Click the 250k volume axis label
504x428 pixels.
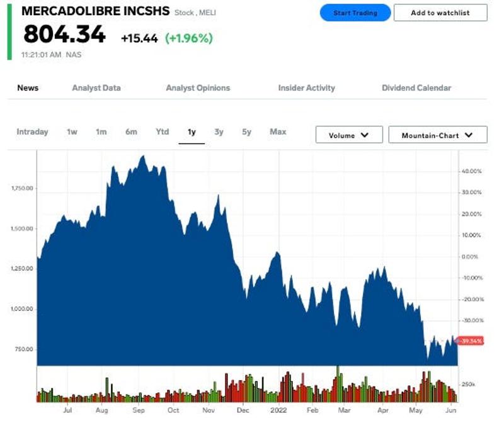point(468,385)
